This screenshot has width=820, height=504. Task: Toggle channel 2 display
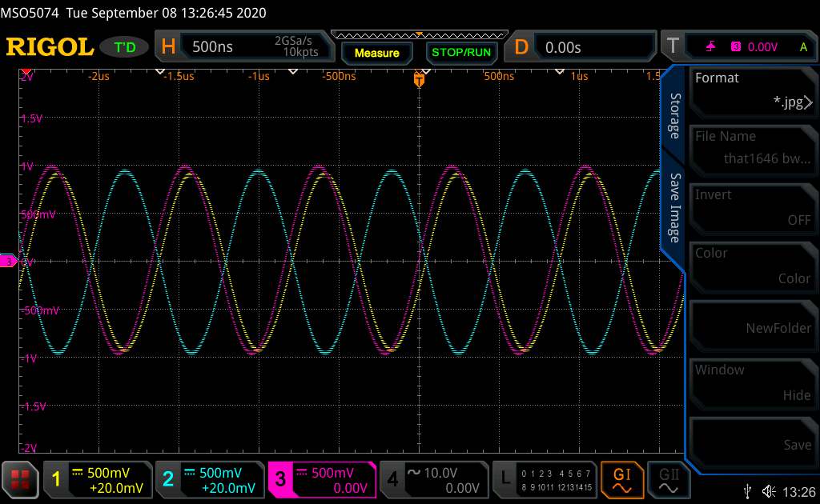click(x=208, y=479)
